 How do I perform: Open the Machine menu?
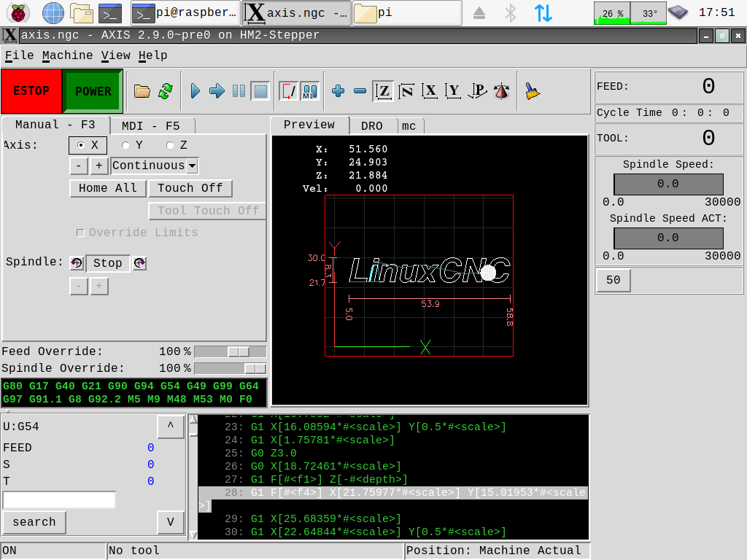pos(68,55)
